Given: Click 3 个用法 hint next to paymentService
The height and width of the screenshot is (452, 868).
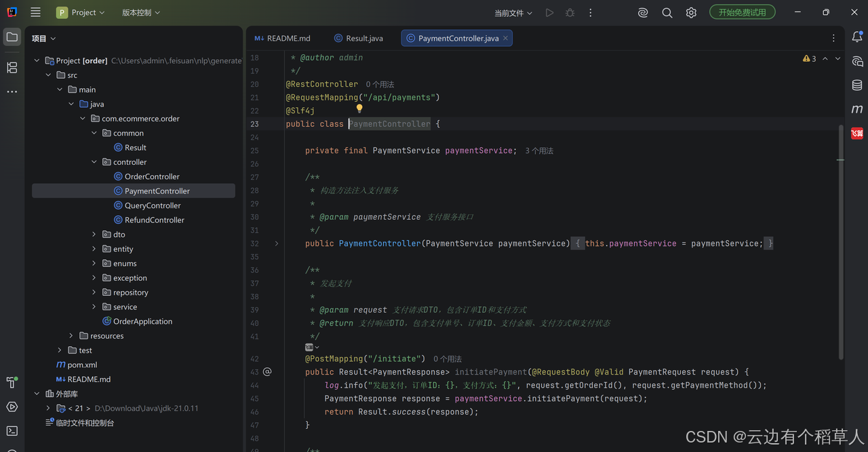Looking at the screenshot, I should (539, 151).
